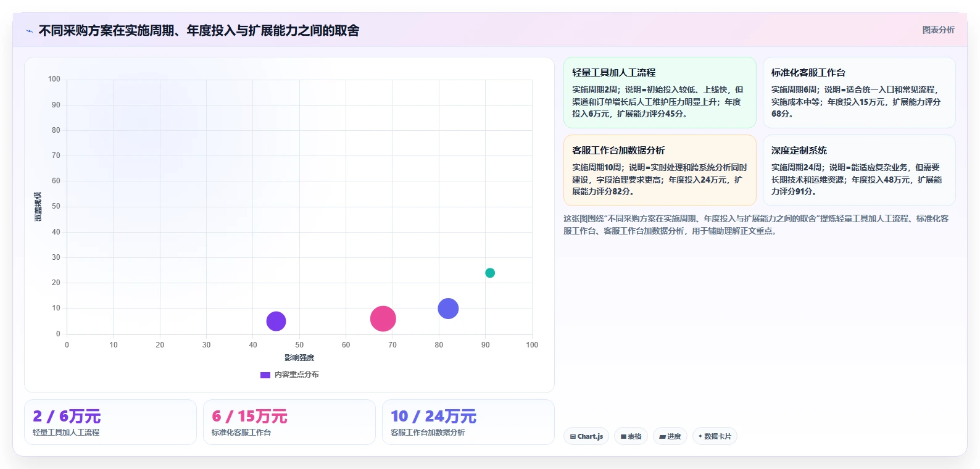Click the y-axis tick label 50
This screenshot has height=469, width=980.
56,206
